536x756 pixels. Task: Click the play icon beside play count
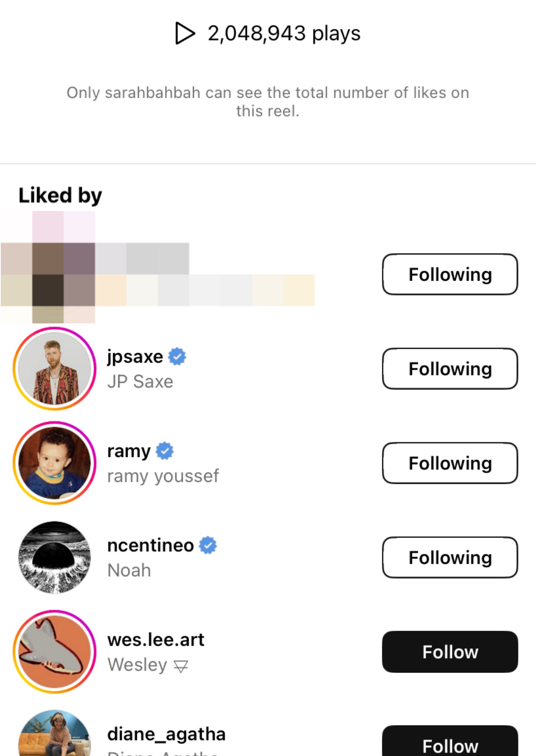[185, 33]
